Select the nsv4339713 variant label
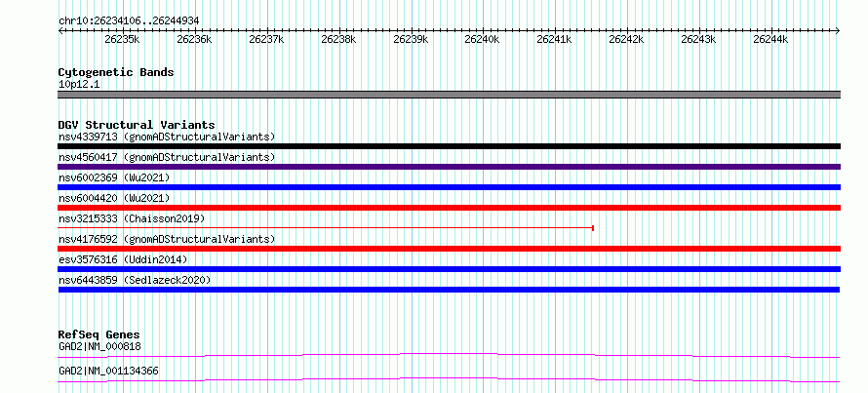 pos(167,137)
